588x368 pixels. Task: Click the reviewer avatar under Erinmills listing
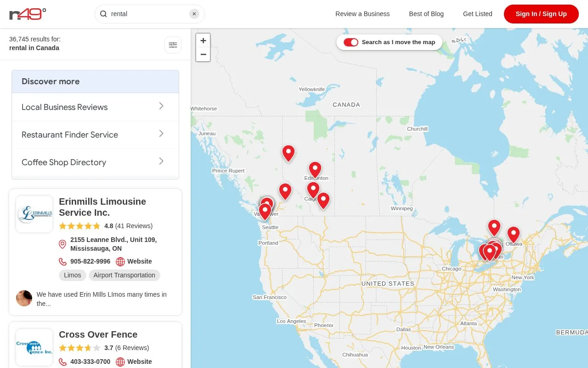(24, 298)
